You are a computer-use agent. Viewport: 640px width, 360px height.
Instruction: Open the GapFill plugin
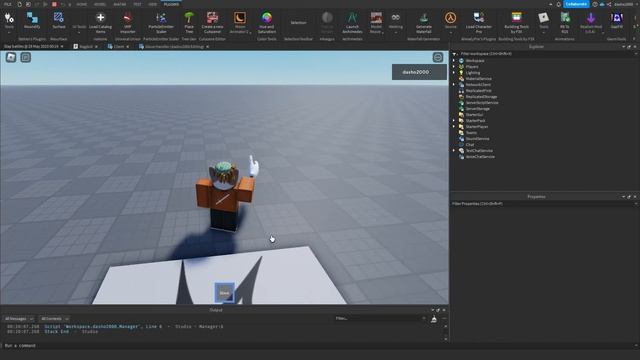[x=617, y=20]
